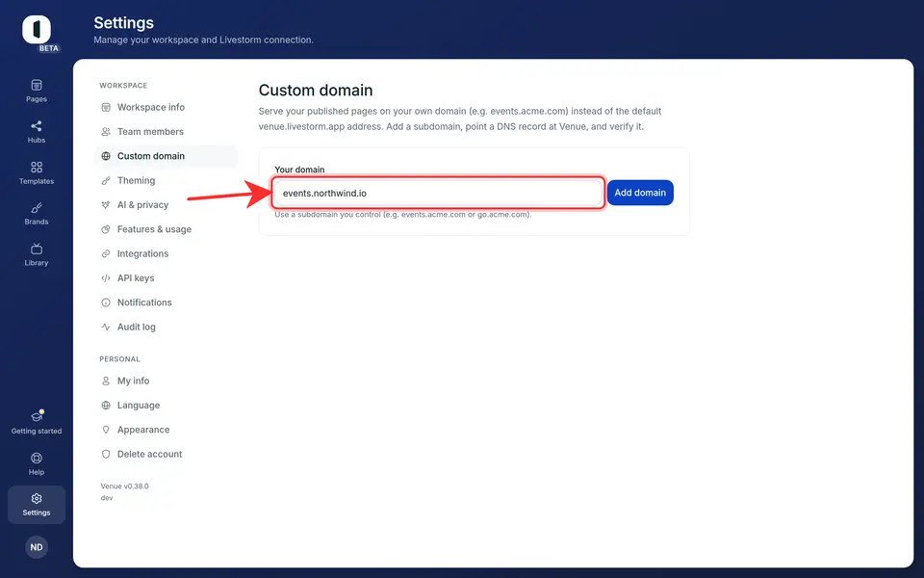Open Integrations settings
The image size is (924, 578).
click(x=167, y=253)
